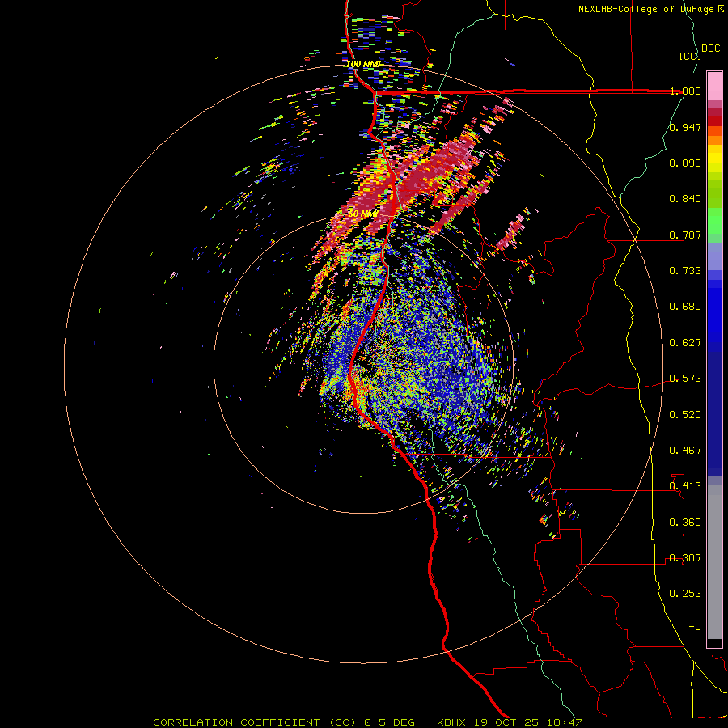Select the 1.000 legend value

click(685, 91)
